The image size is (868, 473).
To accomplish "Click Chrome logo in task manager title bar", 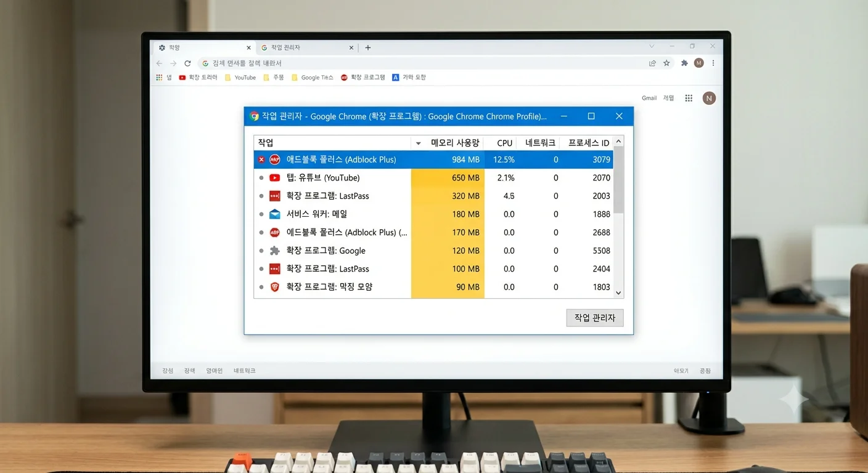I will pyautogui.click(x=254, y=116).
